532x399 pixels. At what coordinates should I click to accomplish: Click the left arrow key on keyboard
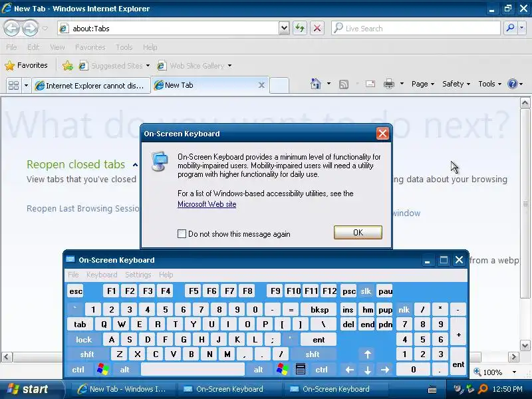click(x=350, y=370)
